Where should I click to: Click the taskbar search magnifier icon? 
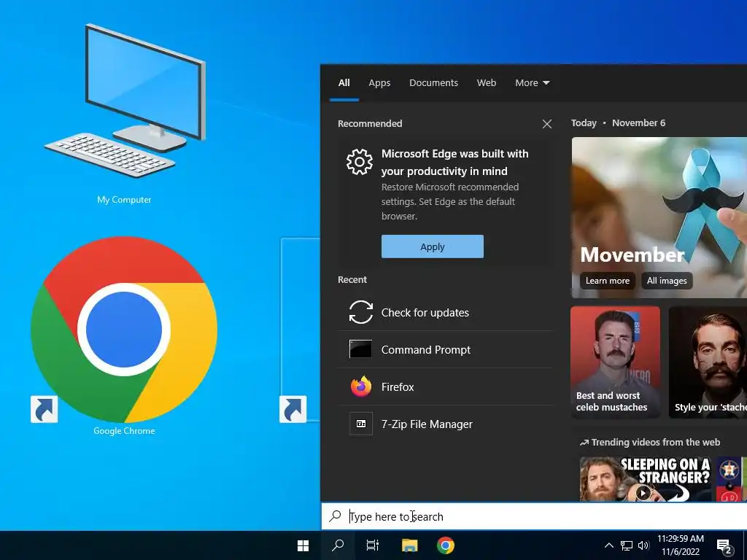click(338, 545)
